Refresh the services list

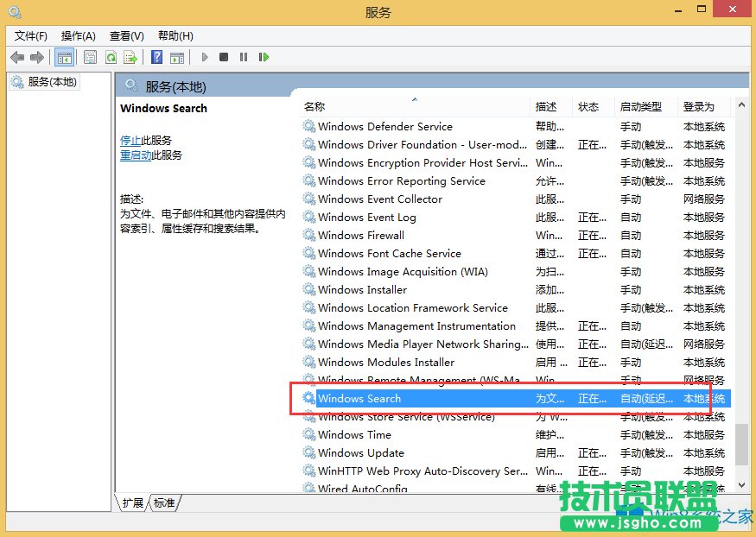pos(111,57)
